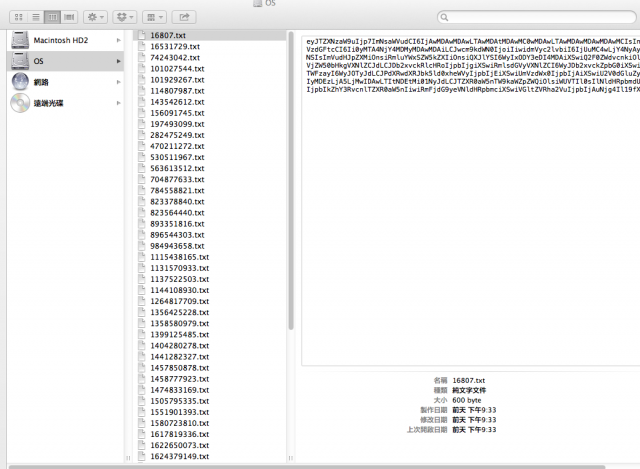Select Macintosh HD2 drive icon
Viewport: 640px width, 469px height.
[x=20, y=40]
